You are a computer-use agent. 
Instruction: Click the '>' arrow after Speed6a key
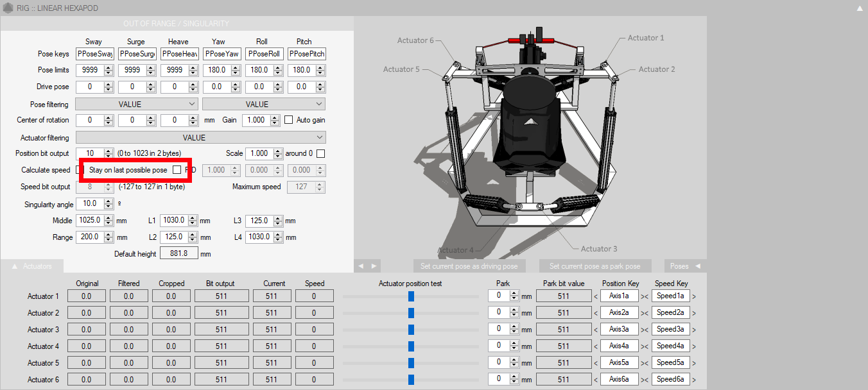pyautogui.click(x=693, y=380)
